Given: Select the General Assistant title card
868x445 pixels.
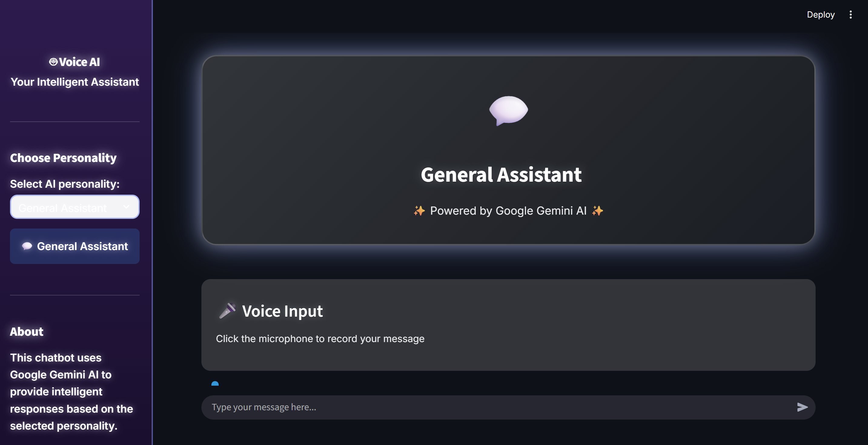Looking at the screenshot, I should click(x=502, y=174).
